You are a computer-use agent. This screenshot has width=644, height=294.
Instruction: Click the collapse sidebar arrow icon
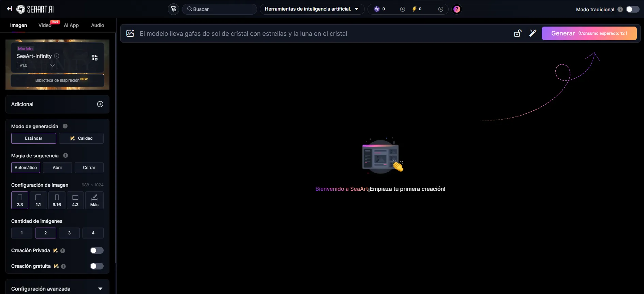tap(10, 9)
